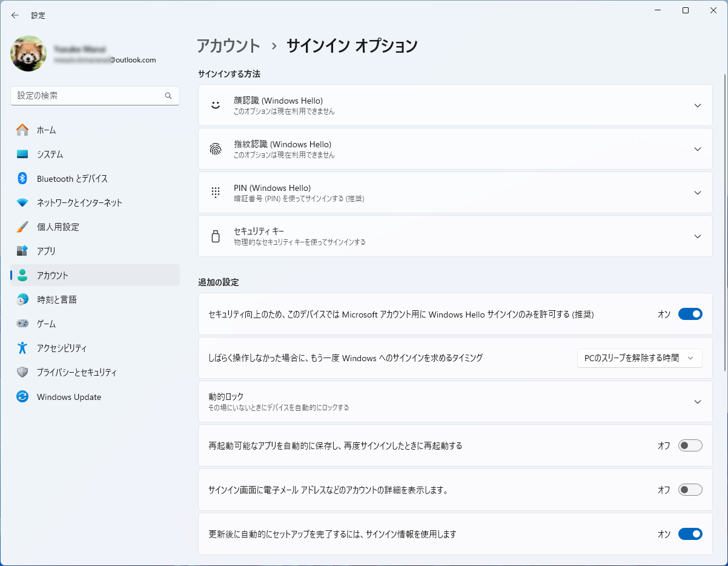Click the back arrow in title bar

15,15
